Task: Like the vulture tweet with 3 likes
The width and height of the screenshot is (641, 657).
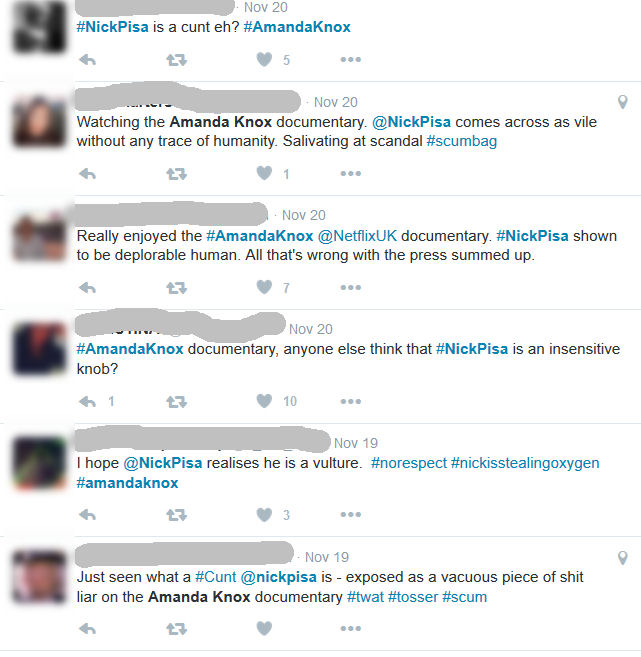Action: [264, 515]
